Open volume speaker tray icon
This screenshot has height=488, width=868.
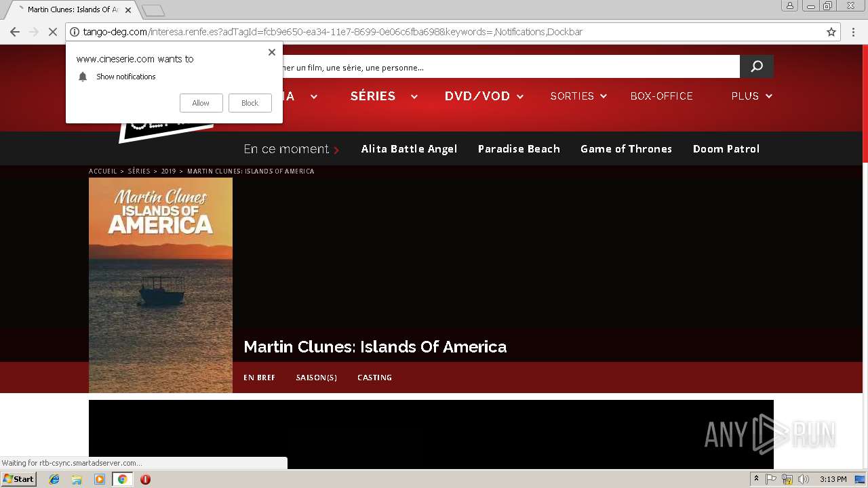click(804, 479)
